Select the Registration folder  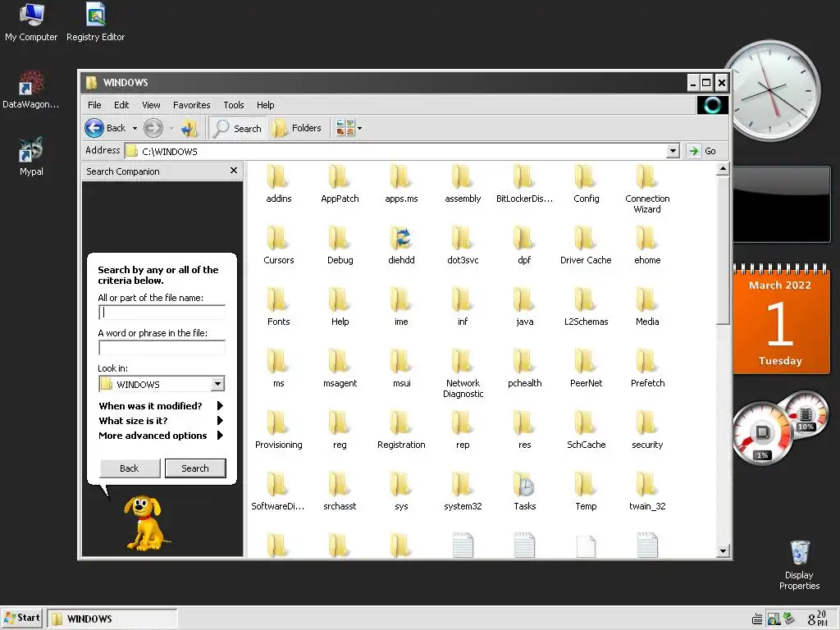point(400,430)
